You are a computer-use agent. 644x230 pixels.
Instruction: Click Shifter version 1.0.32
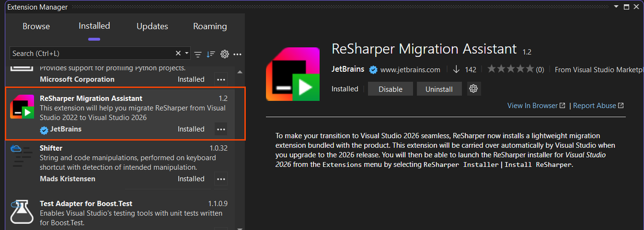click(x=218, y=148)
